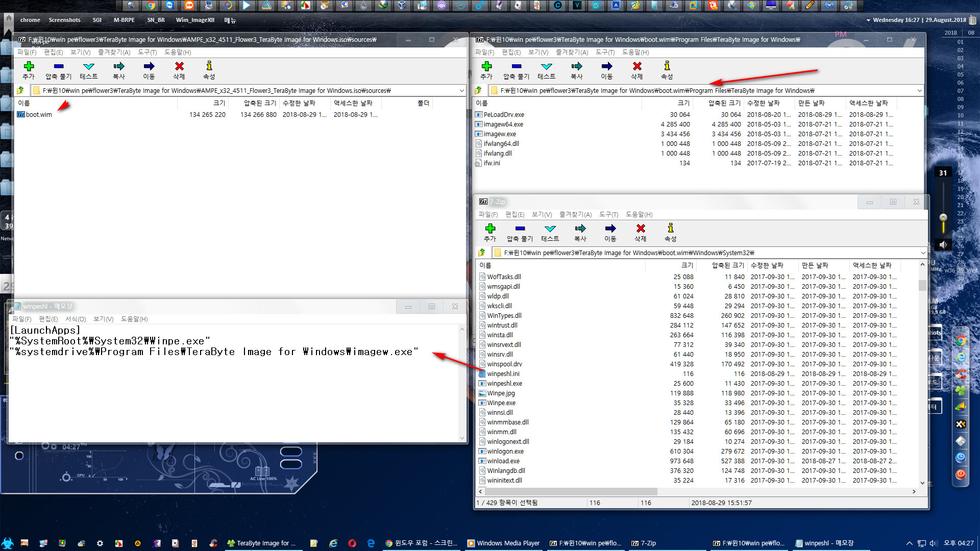The height and width of the screenshot is (551, 980).
Task: Select ifw.ini file
Action: coord(488,163)
